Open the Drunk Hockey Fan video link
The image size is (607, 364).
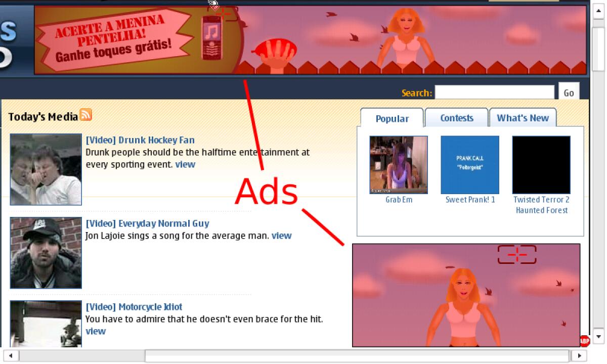140,140
